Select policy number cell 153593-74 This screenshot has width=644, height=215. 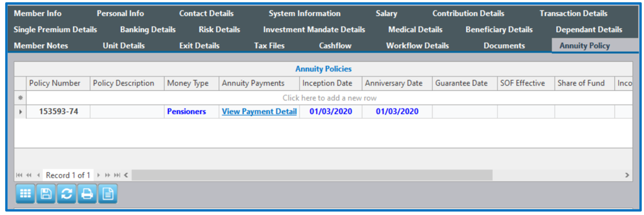coord(58,112)
